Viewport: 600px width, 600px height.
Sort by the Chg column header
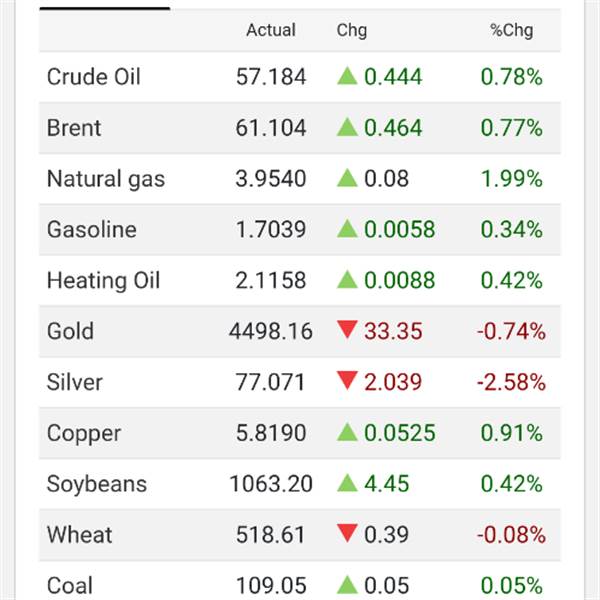click(x=351, y=30)
